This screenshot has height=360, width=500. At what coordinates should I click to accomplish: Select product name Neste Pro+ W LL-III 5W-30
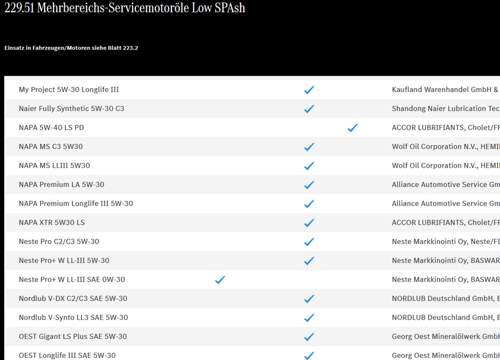[x=64, y=260]
